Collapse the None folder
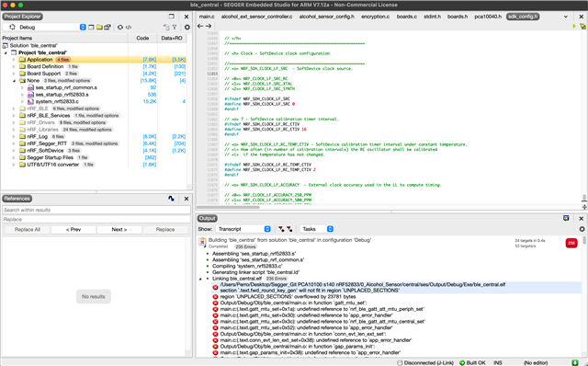The image size is (588, 366). coord(14,81)
